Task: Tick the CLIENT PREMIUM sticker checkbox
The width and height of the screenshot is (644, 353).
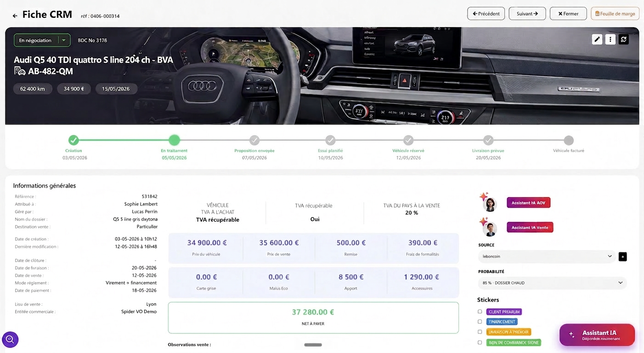Action: click(480, 312)
